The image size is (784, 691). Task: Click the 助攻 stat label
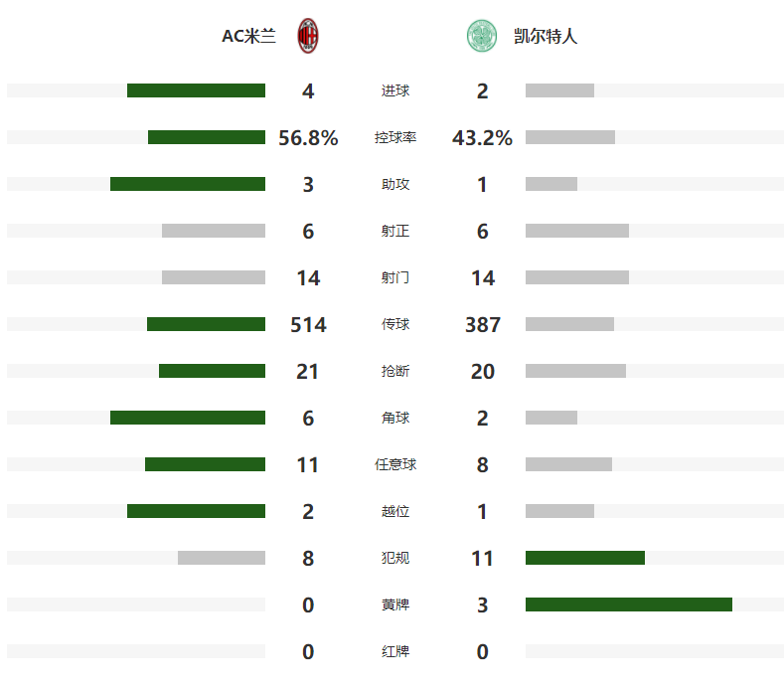click(395, 184)
